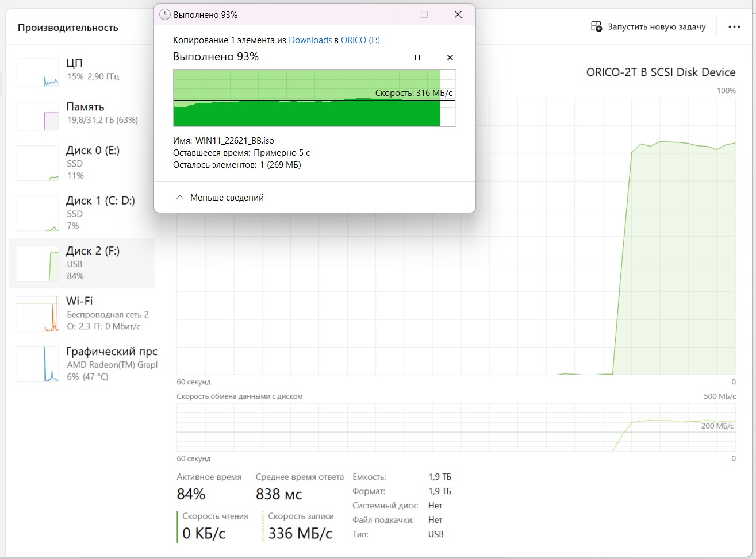Screen dimensions: 756x559
Task: Select the Графический процессор GPU item
Action: coord(82,364)
